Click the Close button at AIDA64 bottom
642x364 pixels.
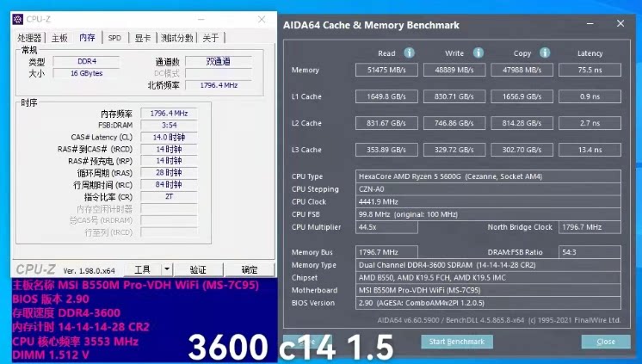tap(606, 342)
